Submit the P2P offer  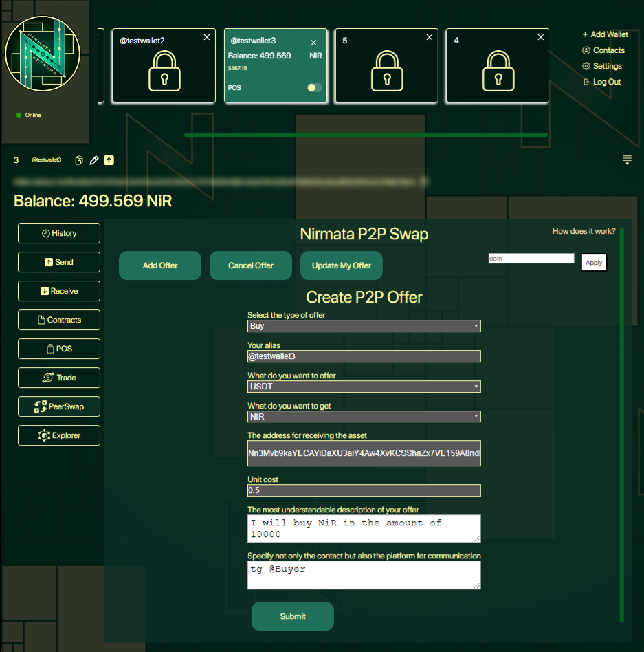(x=293, y=616)
